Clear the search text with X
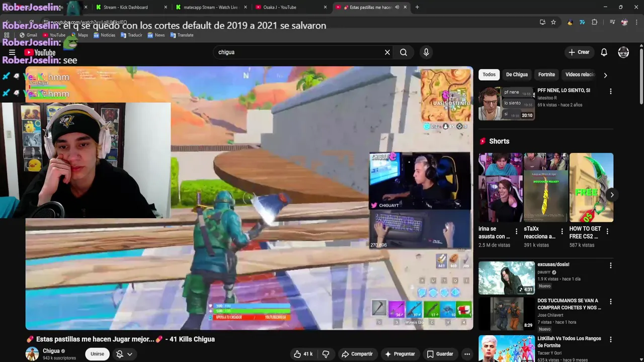 point(387,52)
